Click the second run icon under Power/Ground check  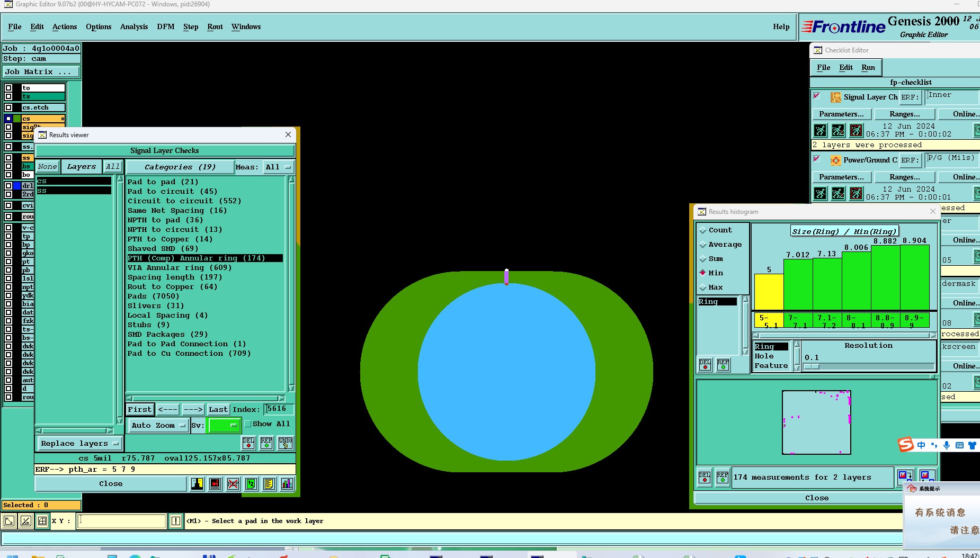pyautogui.click(x=838, y=193)
